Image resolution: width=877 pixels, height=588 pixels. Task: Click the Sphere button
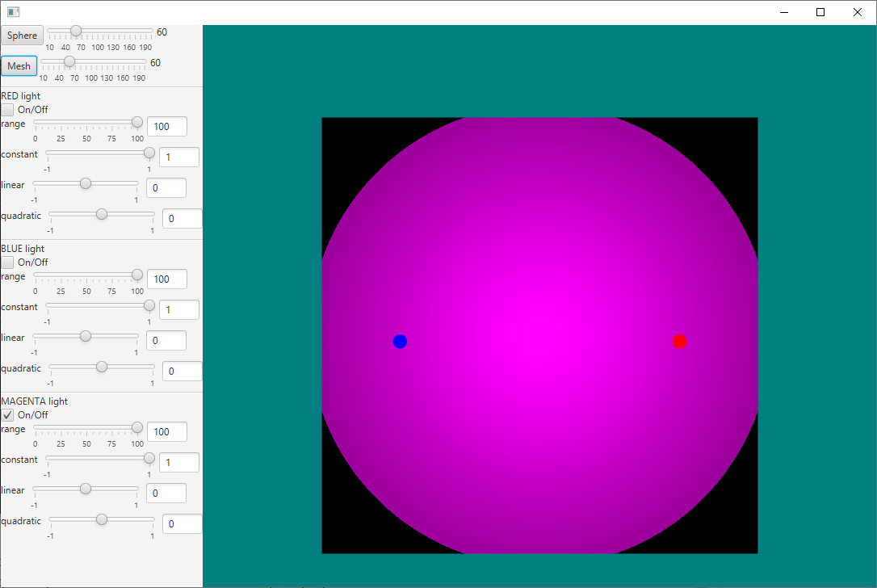[23, 36]
